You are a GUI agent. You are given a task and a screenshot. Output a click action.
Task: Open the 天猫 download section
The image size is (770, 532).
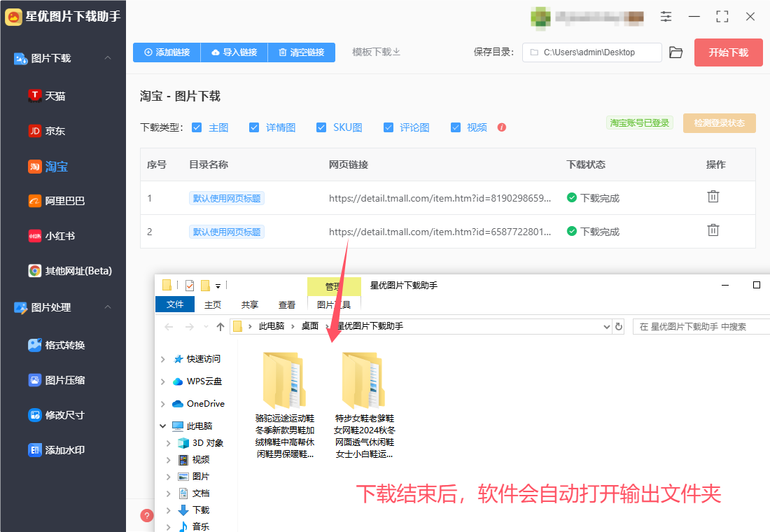coord(47,96)
